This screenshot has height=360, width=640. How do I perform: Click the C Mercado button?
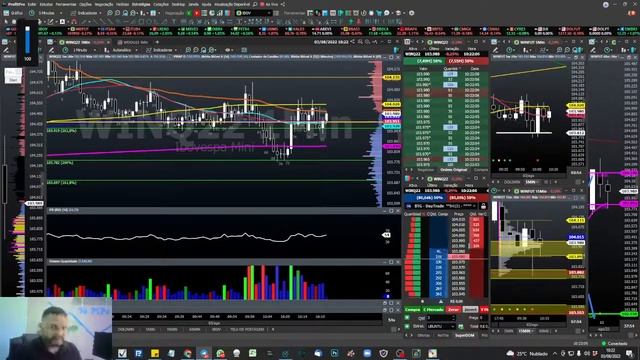coord(433,310)
